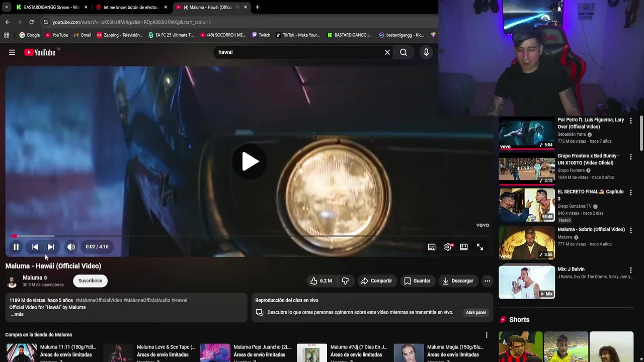Image resolution: width=644 pixels, height=362 pixels.
Task: Open the YouTube hamburger guide menu
Action: [12, 52]
